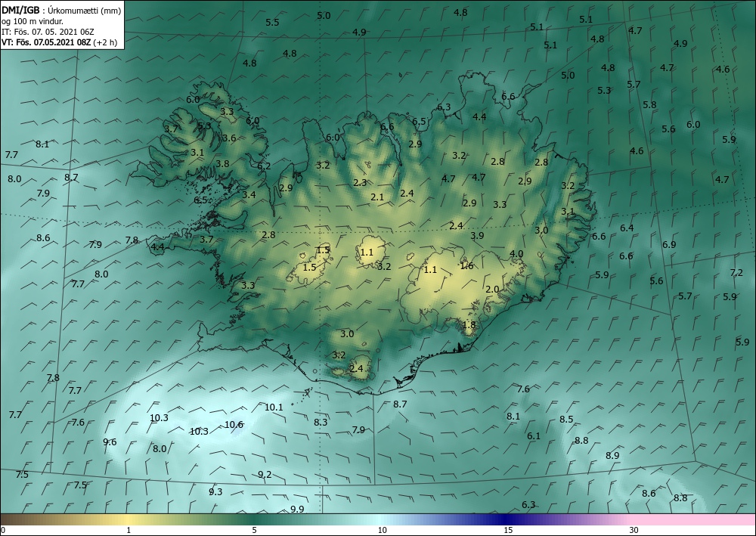Click the value 3.6 in the Westfjords
This screenshot has width=756, height=536.
(x=230, y=138)
